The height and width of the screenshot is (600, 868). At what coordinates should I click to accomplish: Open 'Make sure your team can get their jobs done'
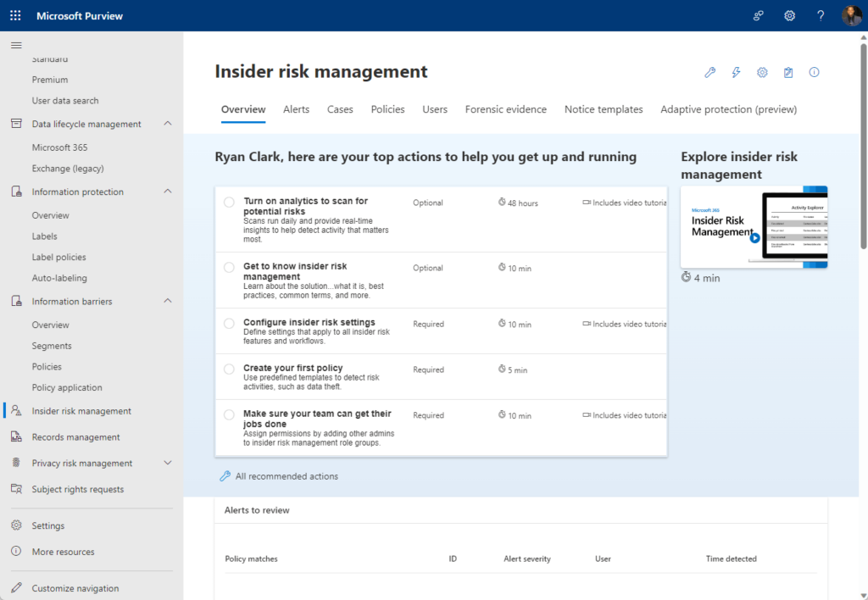317,419
